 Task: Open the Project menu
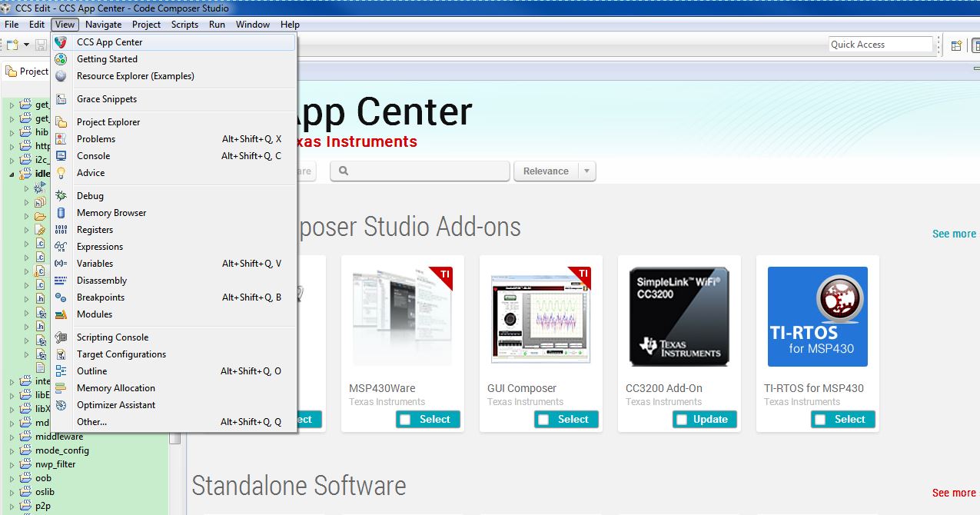(x=146, y=25)
